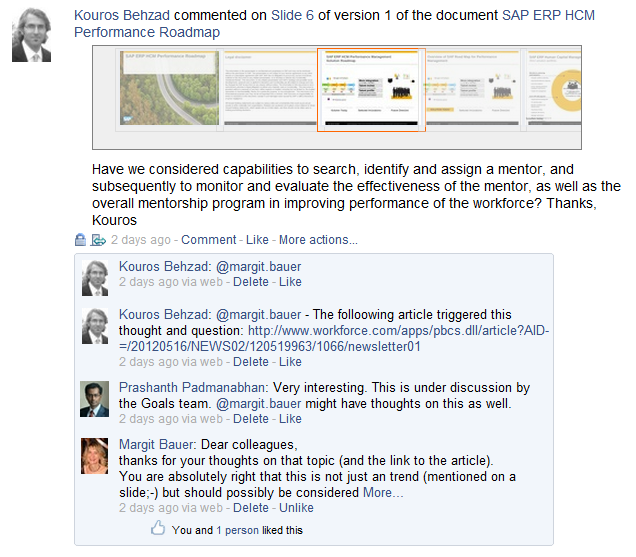Open SAP ERP HCM Performance Roadmap document

pos(334,24)
